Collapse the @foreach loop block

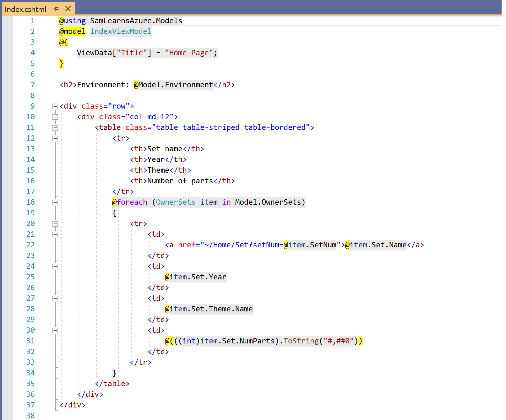coord(55,202)
